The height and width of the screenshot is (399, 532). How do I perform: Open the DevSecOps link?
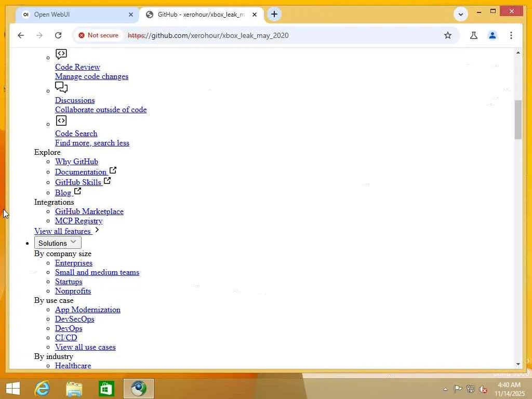pyautogui.click(x=75, y=319)
